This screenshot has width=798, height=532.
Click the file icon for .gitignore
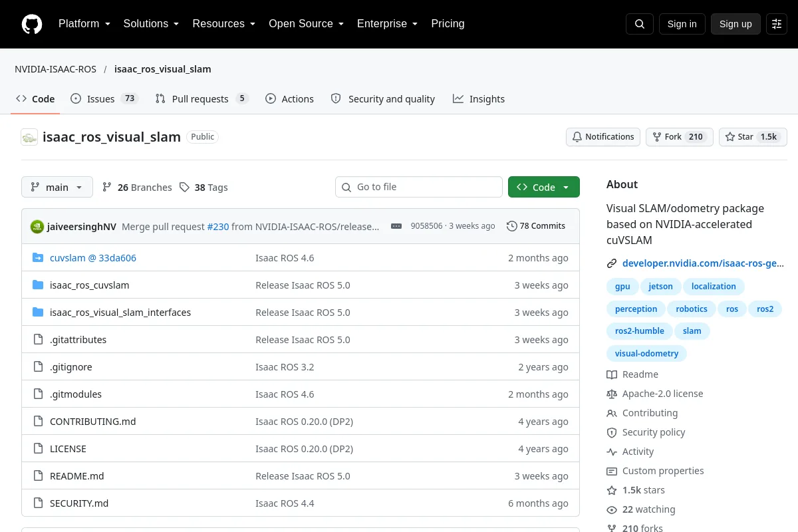[38, 367]
